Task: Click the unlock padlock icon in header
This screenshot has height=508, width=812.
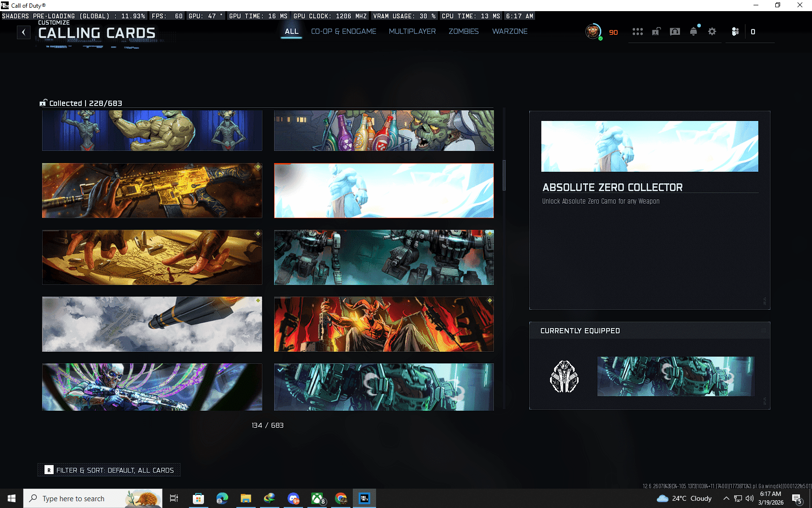Action: point(656,32)
